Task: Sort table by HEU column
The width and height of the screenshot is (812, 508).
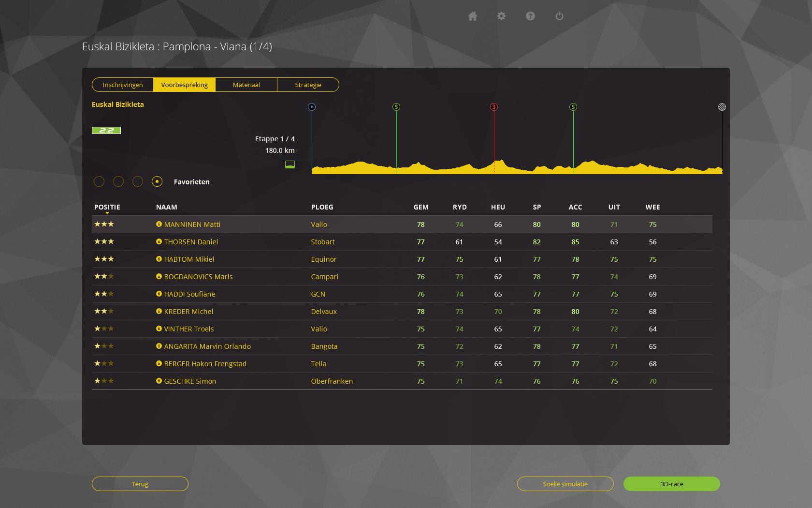Action: [498, 207]
